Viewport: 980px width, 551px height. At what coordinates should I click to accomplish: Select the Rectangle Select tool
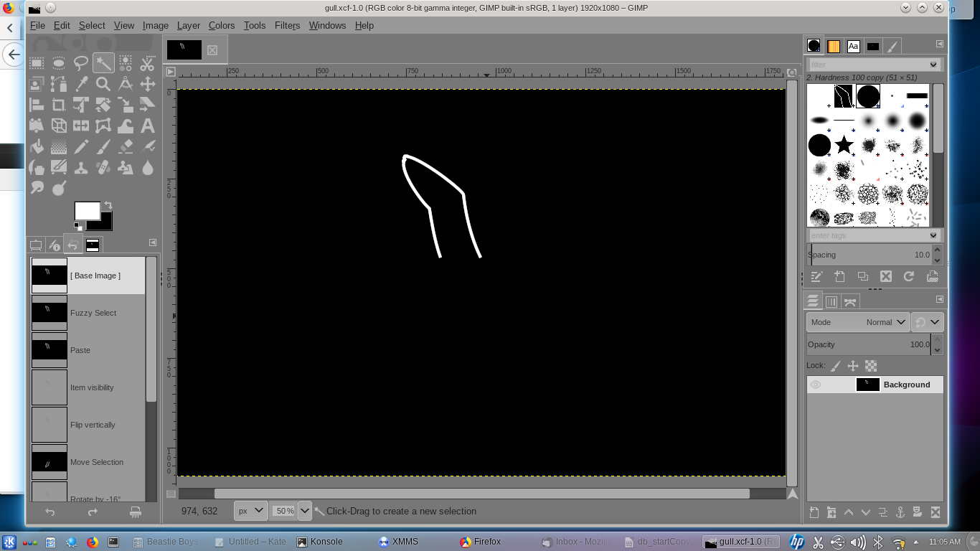click(x=37, y=63)
